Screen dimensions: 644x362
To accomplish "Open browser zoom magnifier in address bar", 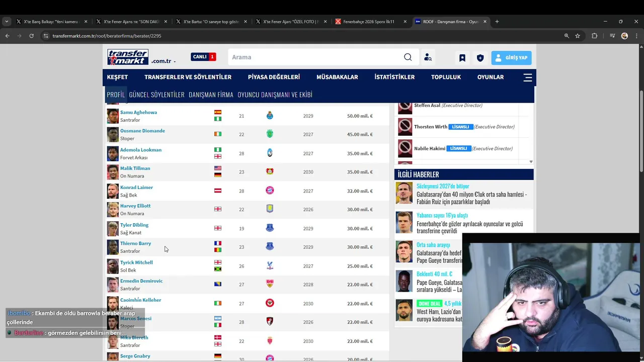I will [x=567, y=36].
